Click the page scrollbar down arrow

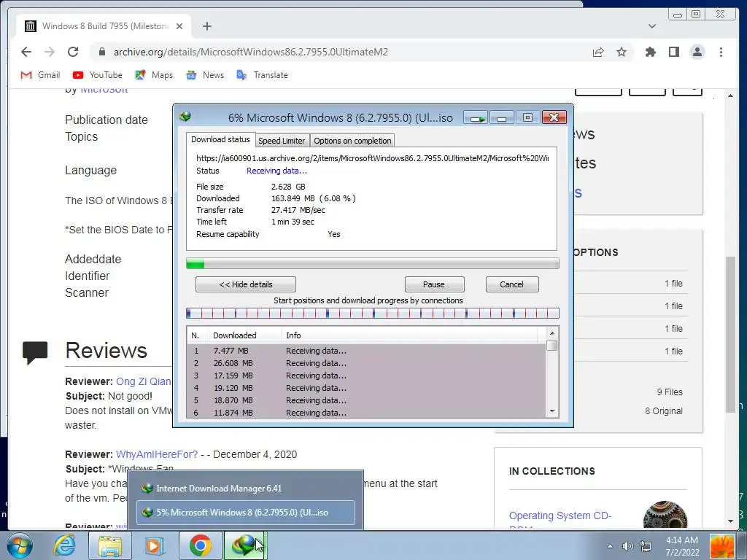(730, 521)
